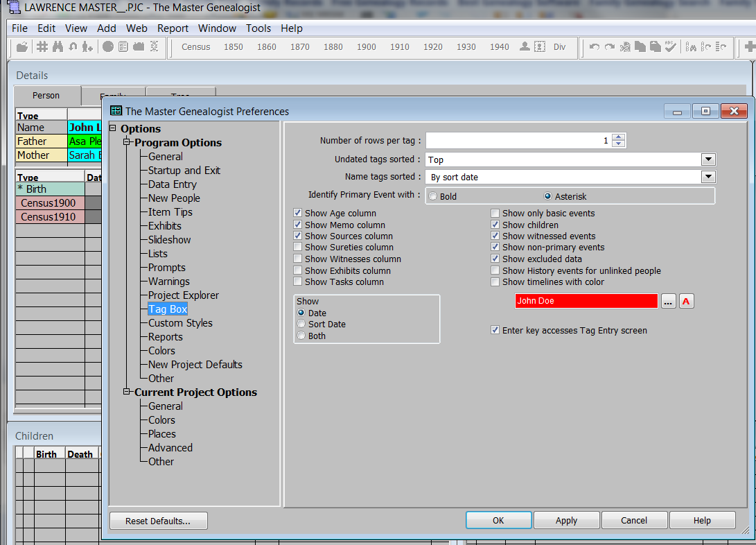Collapse the Options tree root
756x545 pixels.
113,128
